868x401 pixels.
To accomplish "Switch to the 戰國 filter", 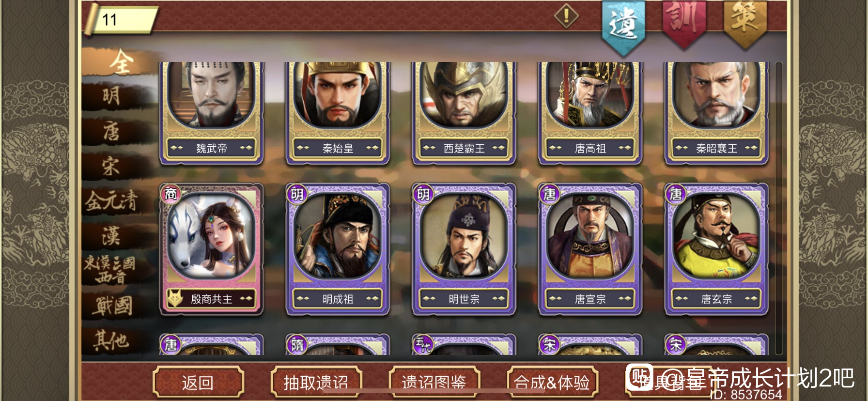I will point(114,306).
